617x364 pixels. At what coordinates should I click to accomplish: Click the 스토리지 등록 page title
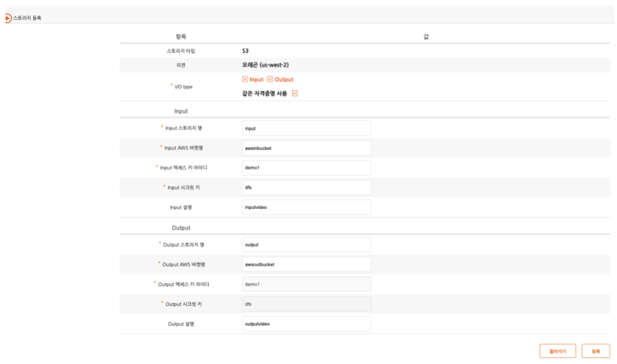27,18
